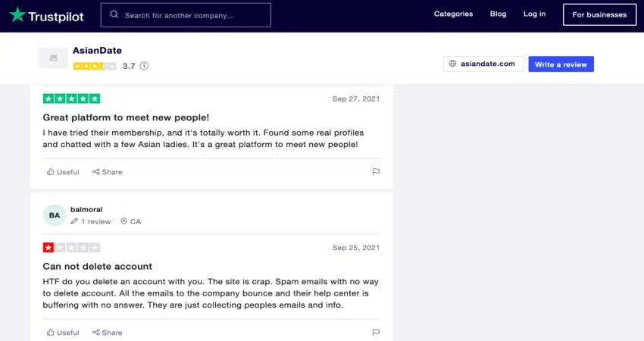Flag the Sep 27 five-star review
This screenshot has height=341, width=644.
pos(376,172)
